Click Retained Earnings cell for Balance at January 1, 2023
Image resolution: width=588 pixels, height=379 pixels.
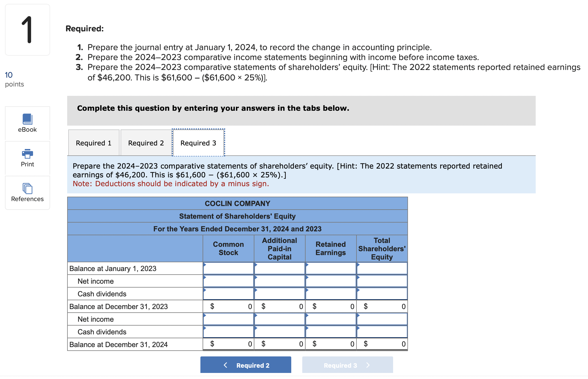point(331,268)
